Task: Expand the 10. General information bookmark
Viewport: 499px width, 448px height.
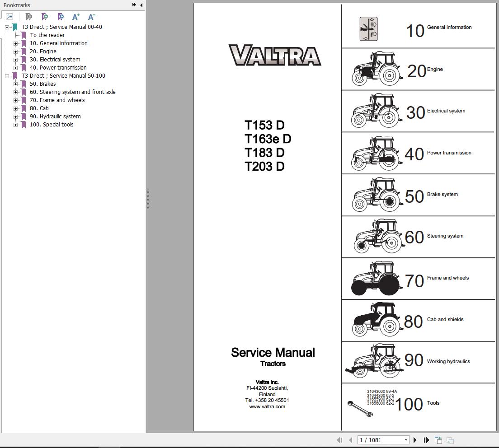Action: click(x=15, y=43)
